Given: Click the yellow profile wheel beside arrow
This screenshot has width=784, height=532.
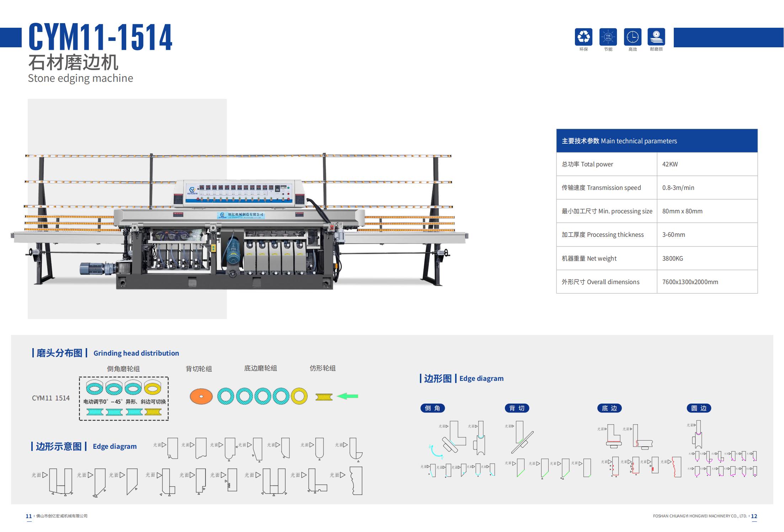Looking at the screenshot, I should [x=324, y=397].
